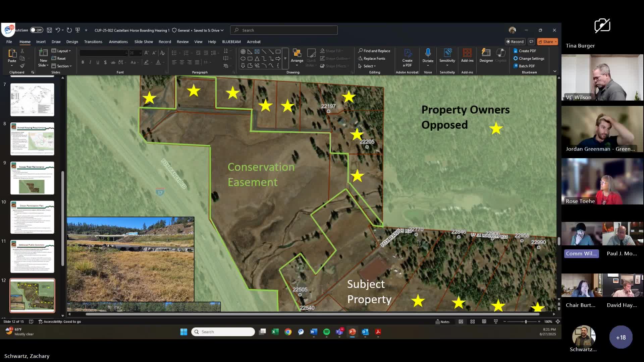Open the File menu
Viewport: 644px width, 362px height.
point(9,42)
